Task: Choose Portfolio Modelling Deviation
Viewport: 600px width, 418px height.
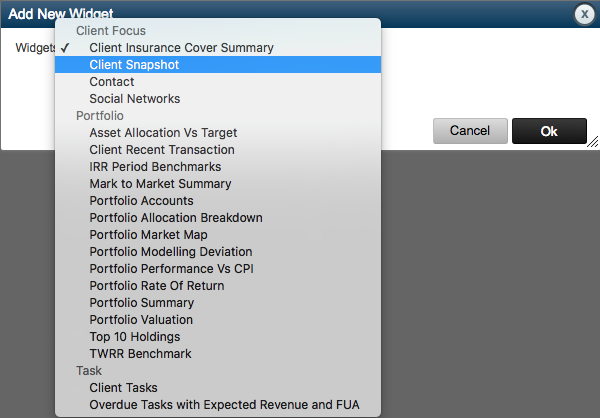Action: pyautogui.click(x=171, y=252)
